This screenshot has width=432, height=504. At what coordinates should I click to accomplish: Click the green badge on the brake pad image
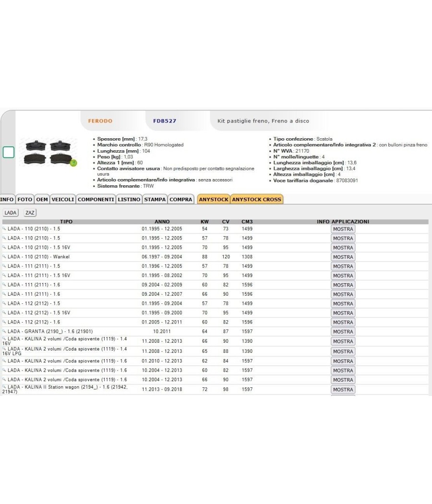[73, 163]
